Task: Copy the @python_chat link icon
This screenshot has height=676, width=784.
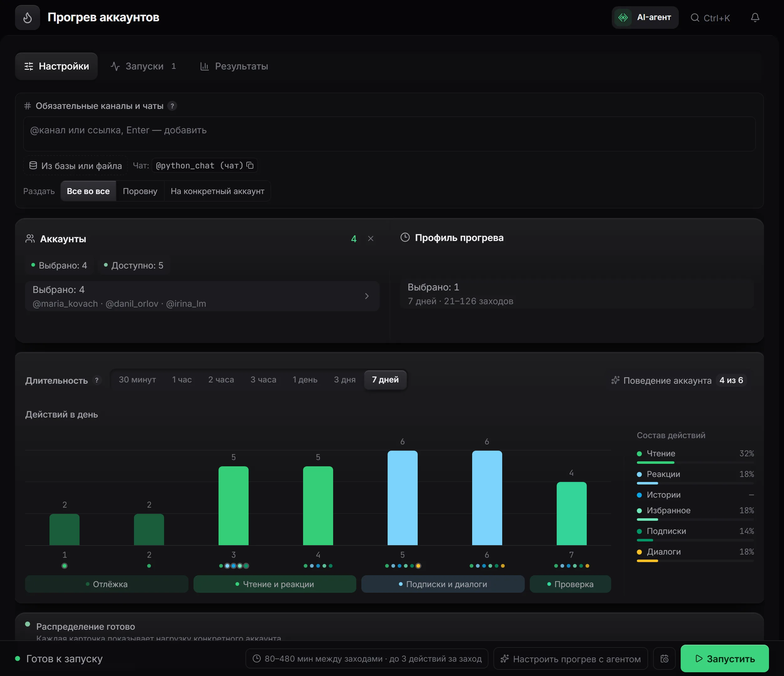Action: 250,165
